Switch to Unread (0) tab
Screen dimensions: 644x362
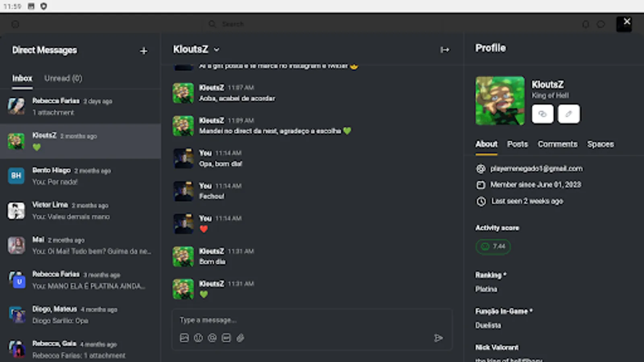tap(63, 78)
